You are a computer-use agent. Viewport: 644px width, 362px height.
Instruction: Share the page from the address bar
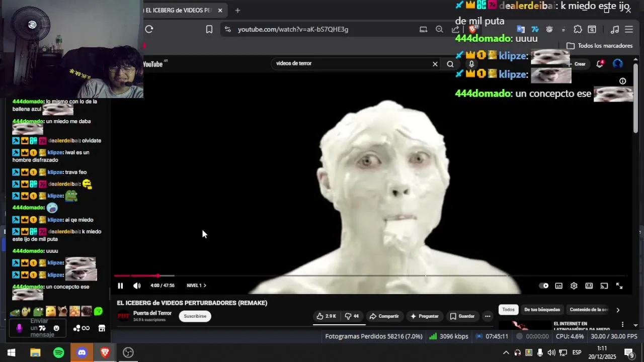(x=455, y=29)
